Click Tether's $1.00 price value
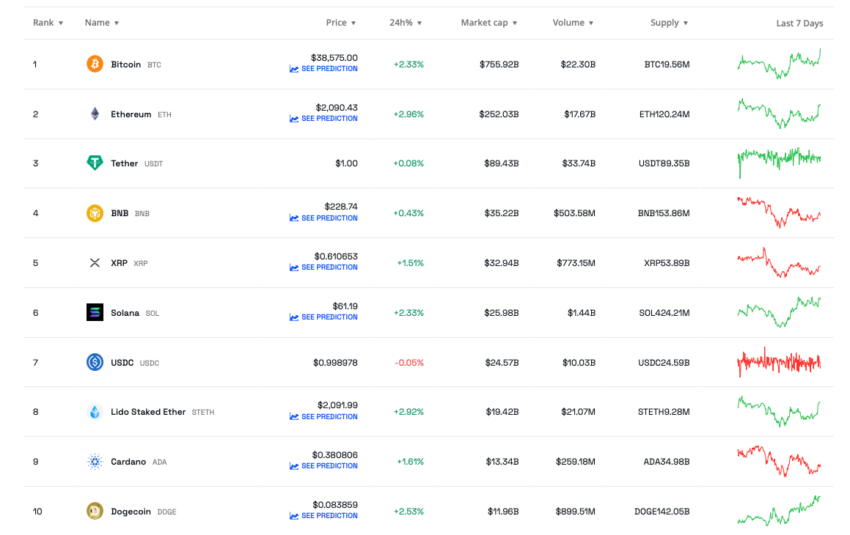This screenshot has height=535, width=850. (x=346, y=163)
